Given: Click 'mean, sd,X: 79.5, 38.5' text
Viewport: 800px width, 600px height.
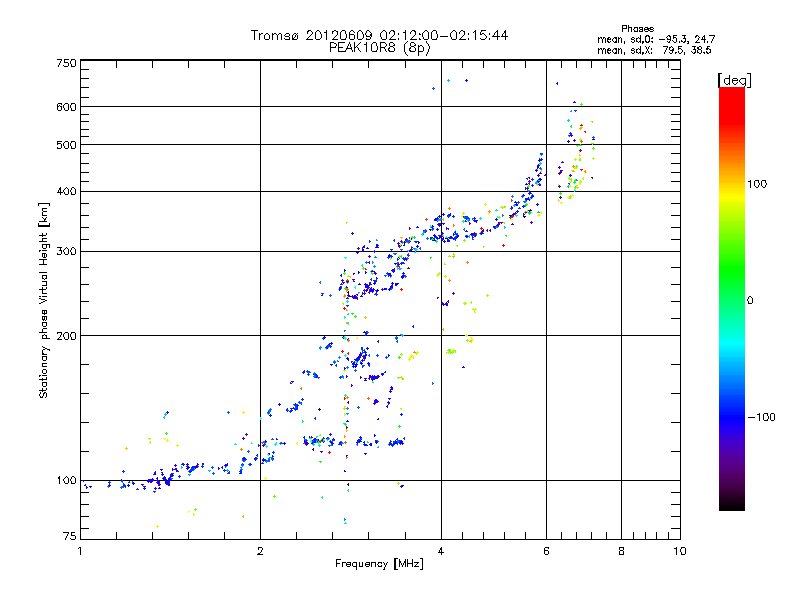Looking at the screenshot, I should tap(654, 50).
